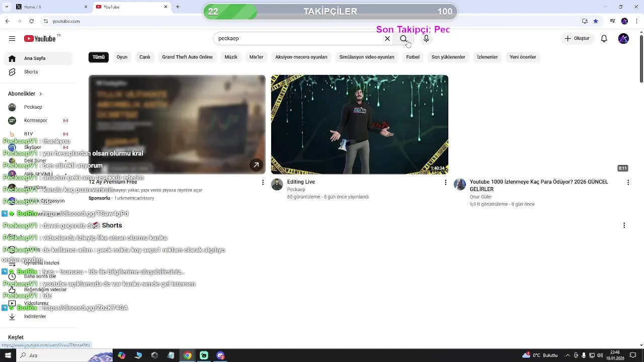This screenshot has height=362, width=644.
Task: Select the Müzik filter chip
Action: [231, 57]
